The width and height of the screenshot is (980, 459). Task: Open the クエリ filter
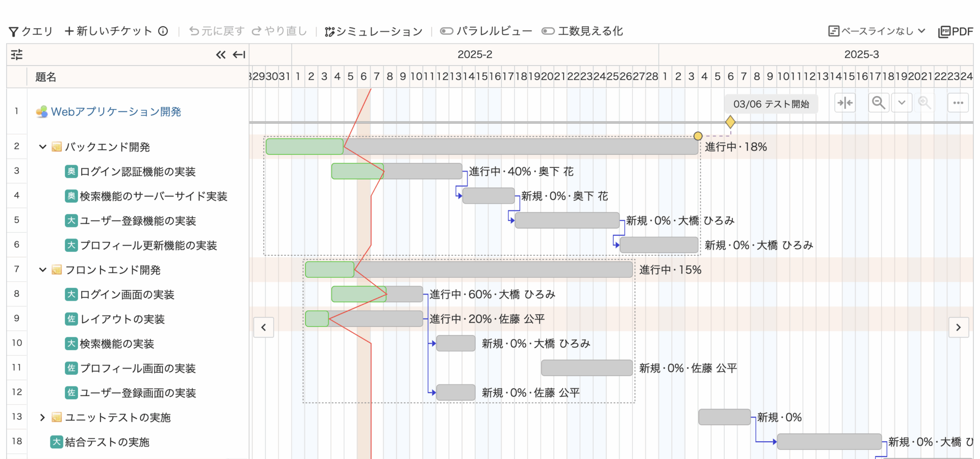[31, 31]
